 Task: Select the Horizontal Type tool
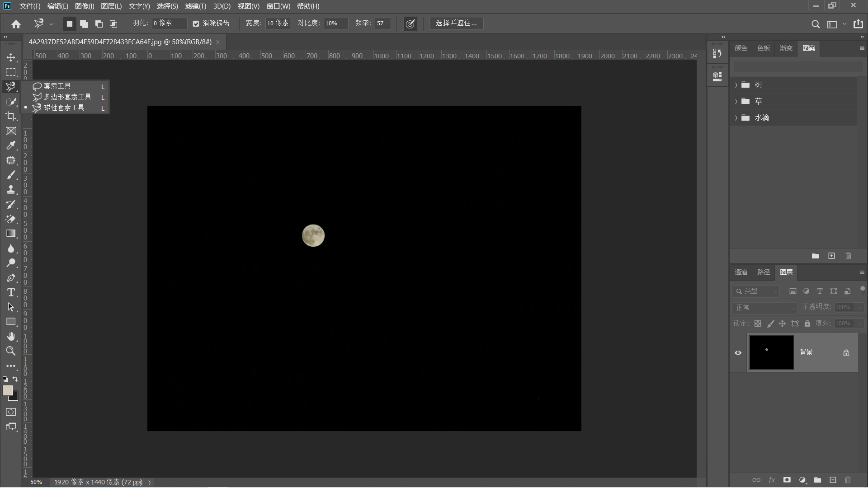[x=11, y=292]
